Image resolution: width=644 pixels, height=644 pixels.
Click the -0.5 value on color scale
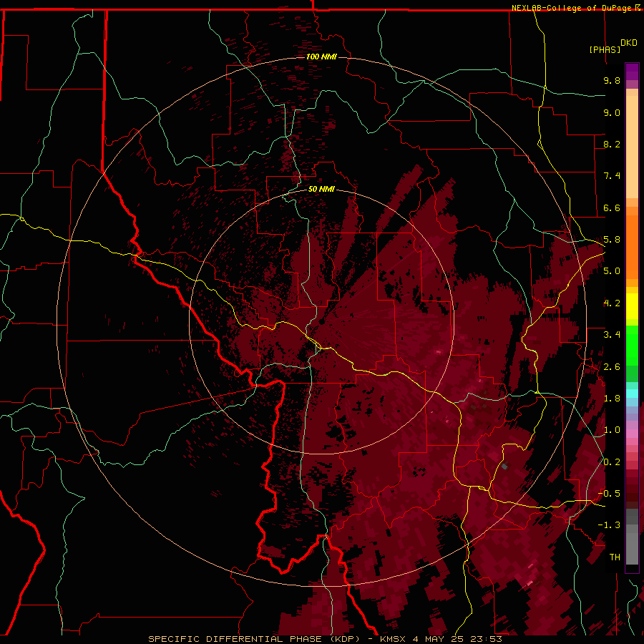pos(609,494)
